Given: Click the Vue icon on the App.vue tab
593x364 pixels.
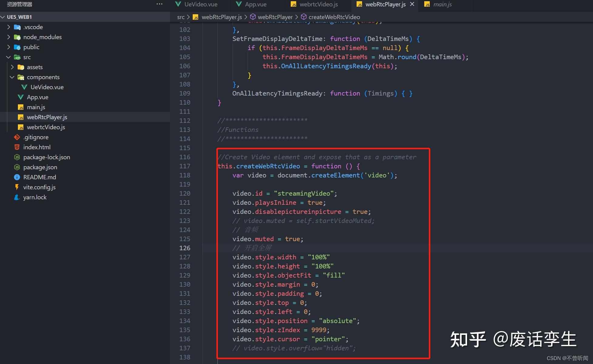Looking at the screenshot, I should [239, 4].
